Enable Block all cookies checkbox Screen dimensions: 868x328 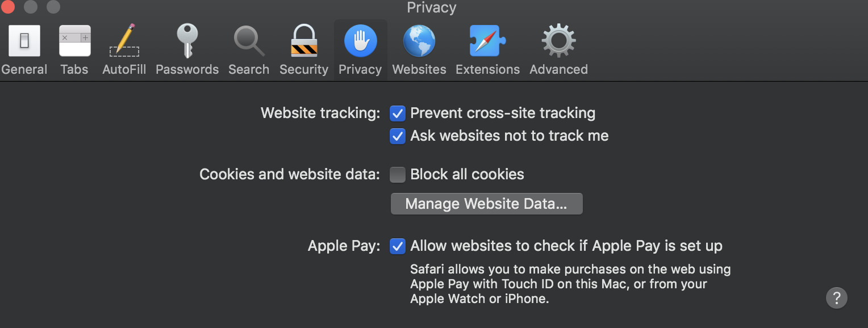[398, 175]
